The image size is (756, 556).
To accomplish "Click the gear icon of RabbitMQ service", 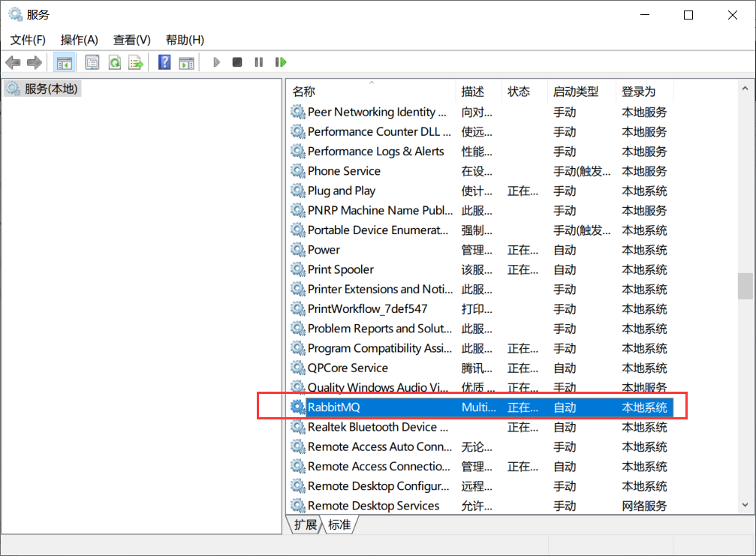I will click(298, 407).
